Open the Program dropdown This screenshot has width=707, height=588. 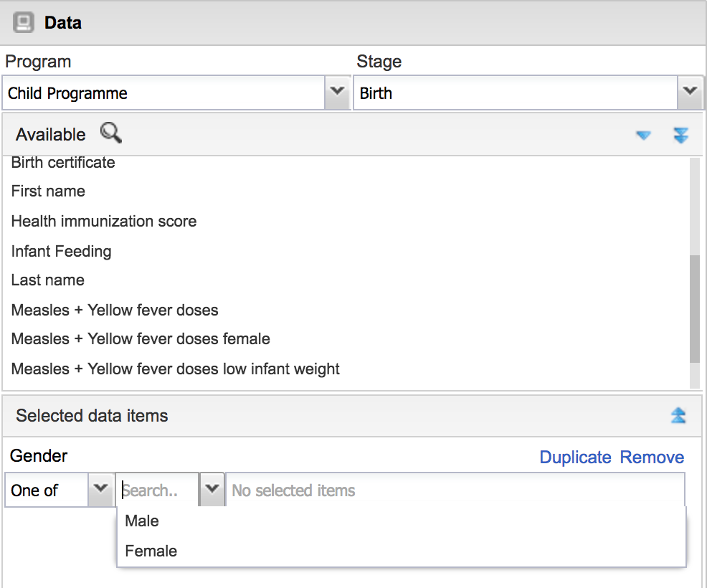coord(336,93)
